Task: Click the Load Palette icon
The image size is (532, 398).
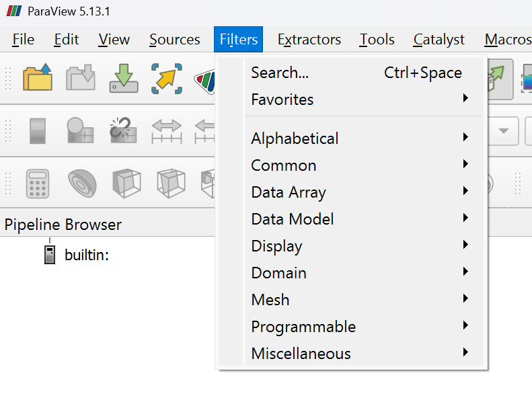Action: [205, 81]
